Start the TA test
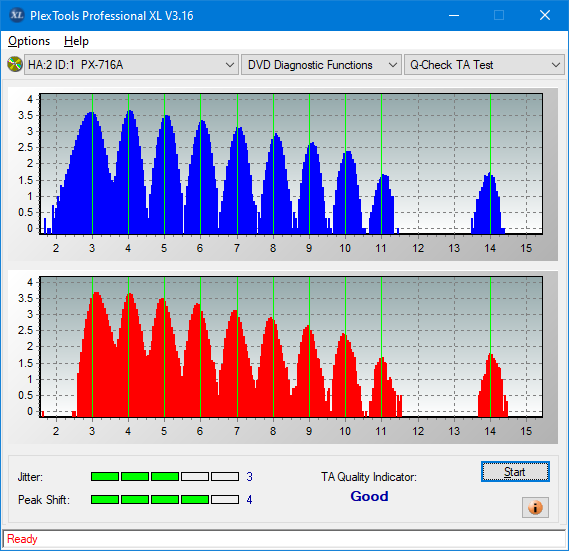Image resolution: width=569 pixels, height=551 pixels. (515, 472)
